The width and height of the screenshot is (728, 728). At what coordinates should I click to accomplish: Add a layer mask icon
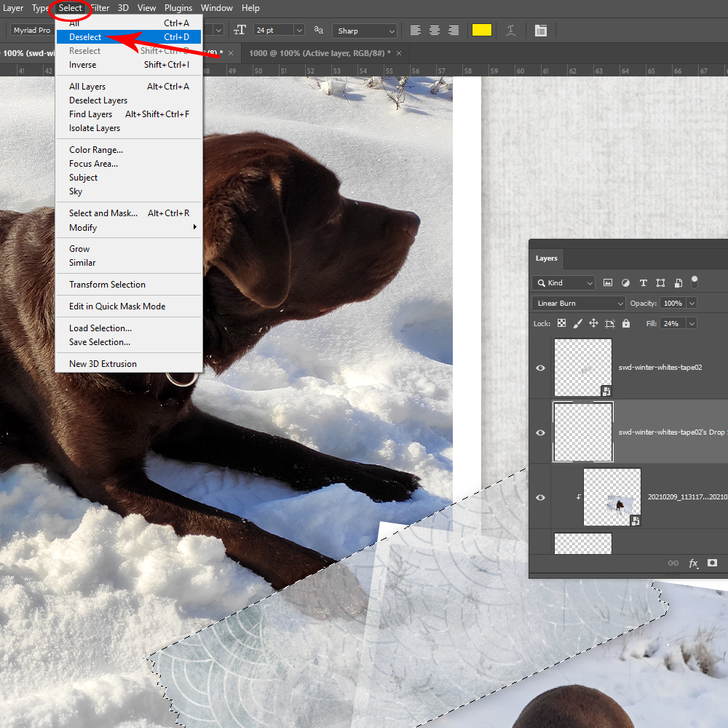[712, 563]
